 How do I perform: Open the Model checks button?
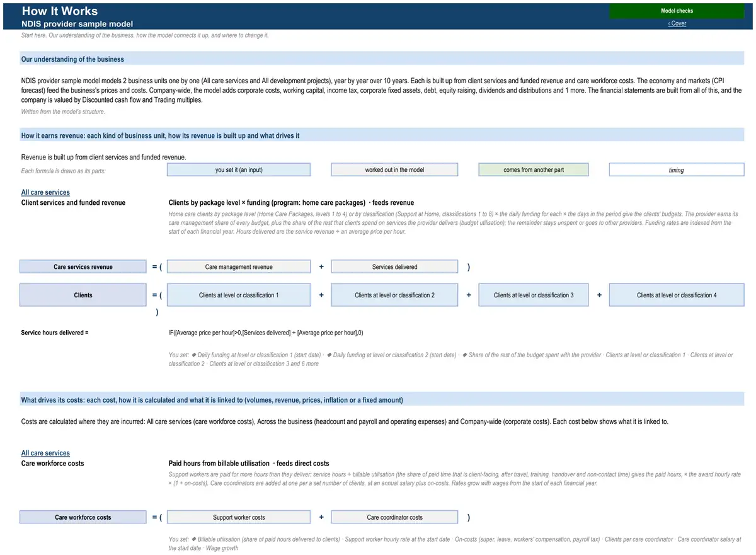pos(677,11)
